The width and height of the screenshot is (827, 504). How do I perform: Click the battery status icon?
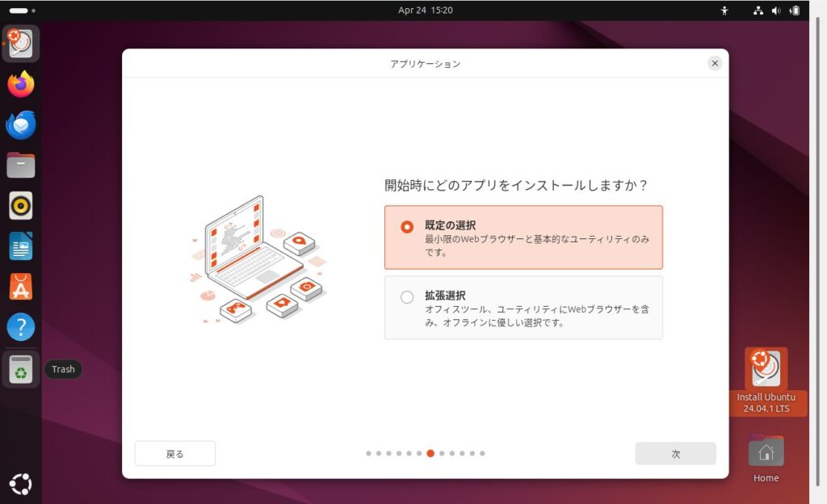pos(795,10)
